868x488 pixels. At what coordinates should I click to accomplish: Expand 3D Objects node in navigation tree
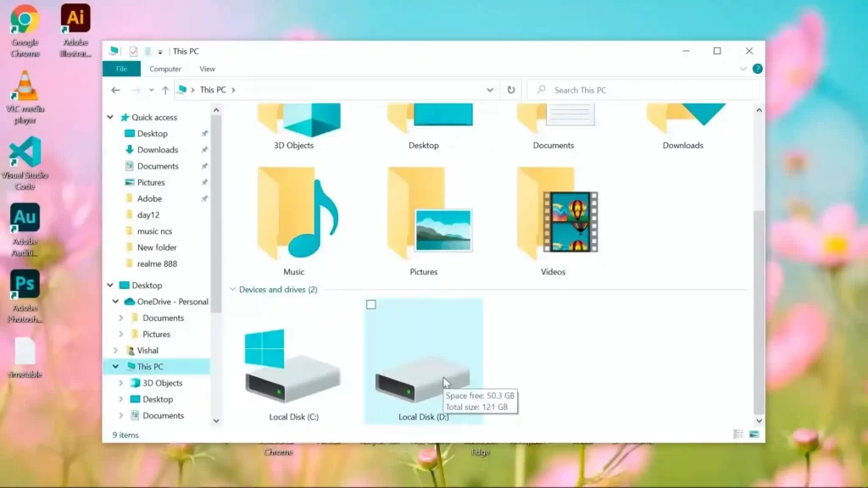pos(120,383)
